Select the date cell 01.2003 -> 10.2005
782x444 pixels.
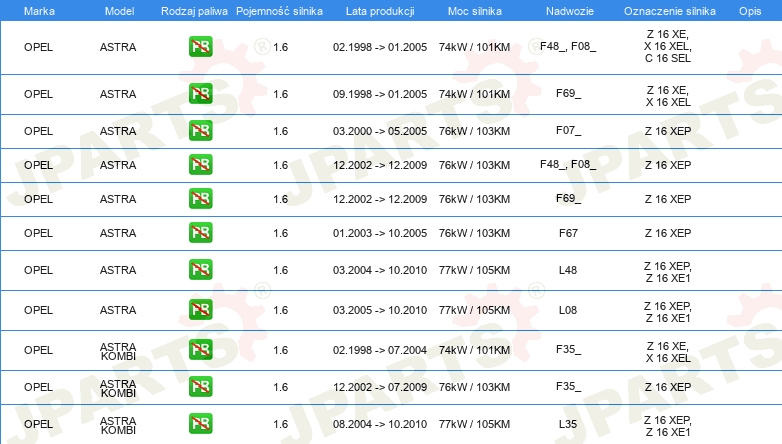pos(380,233)
